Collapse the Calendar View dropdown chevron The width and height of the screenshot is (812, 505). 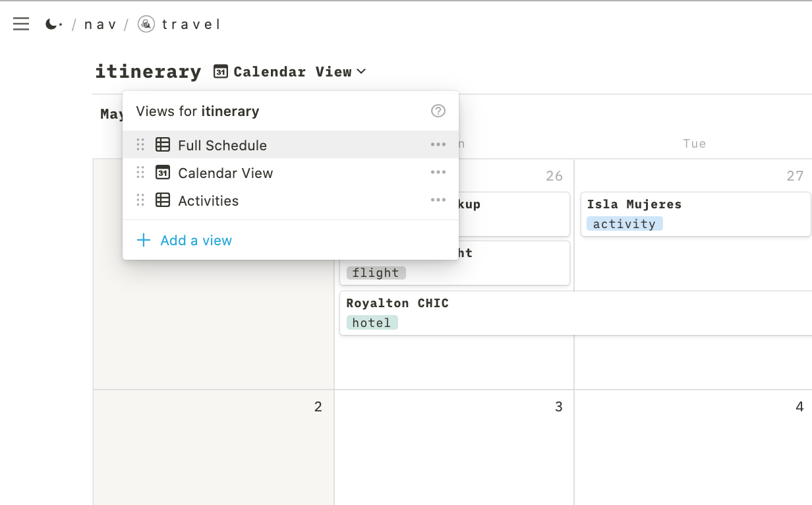(x=361, y=72)
